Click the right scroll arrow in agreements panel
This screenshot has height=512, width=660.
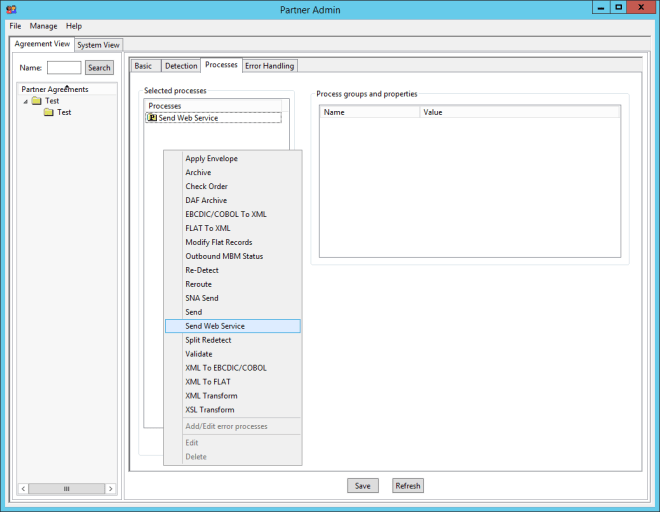click(x=111, y=489)
